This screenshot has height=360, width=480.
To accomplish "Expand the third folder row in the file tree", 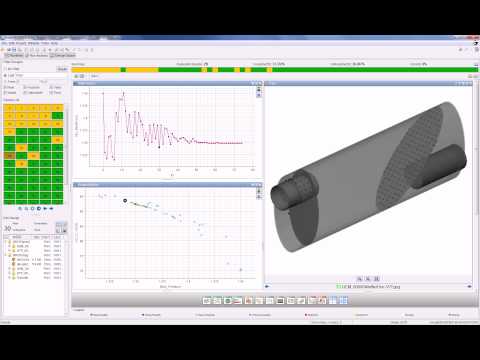I will tap(10, 251).
